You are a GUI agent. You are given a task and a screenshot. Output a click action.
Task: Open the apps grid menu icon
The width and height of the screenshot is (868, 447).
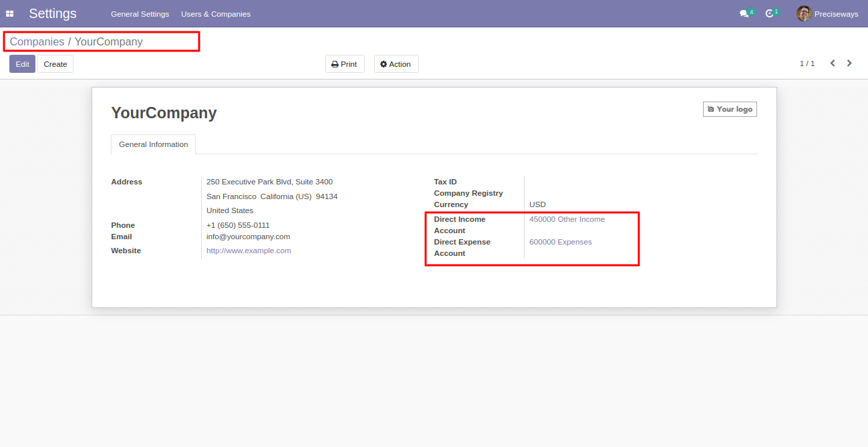click(x=10, y=13)
